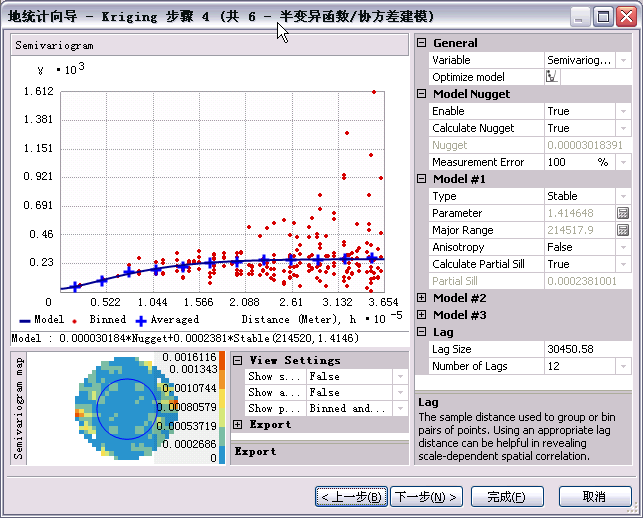This screenshot has width=643, height=518.
Task: Expand the Model #2 section
Action: (x=422, y=297)
